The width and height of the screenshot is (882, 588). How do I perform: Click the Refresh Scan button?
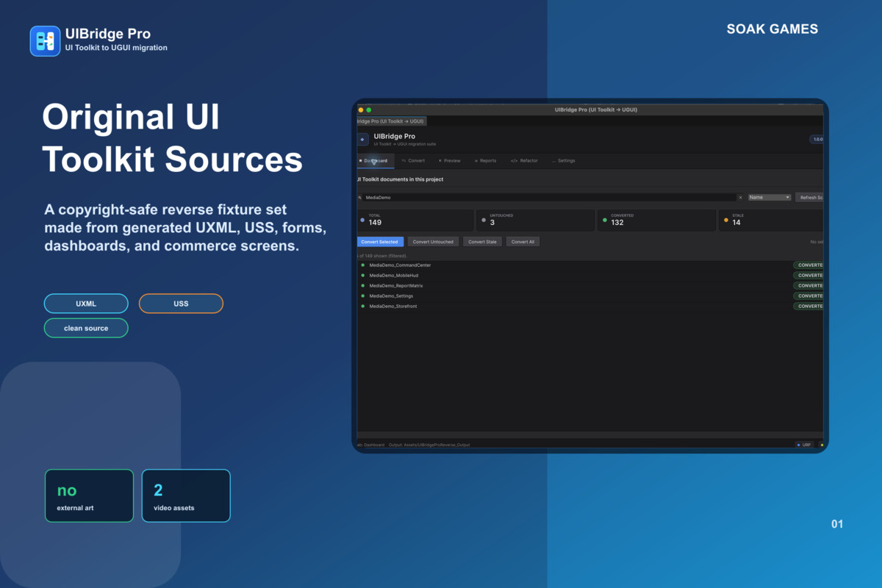[x=809, y=198]
